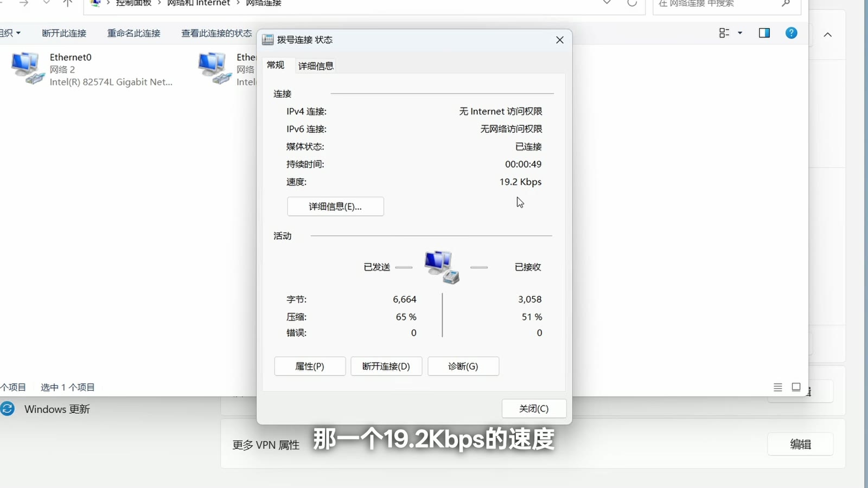The width and height of the screenshot is (868, 488).
Task: Click the 6,664 bytes sent value
Action: pos(405,299)
